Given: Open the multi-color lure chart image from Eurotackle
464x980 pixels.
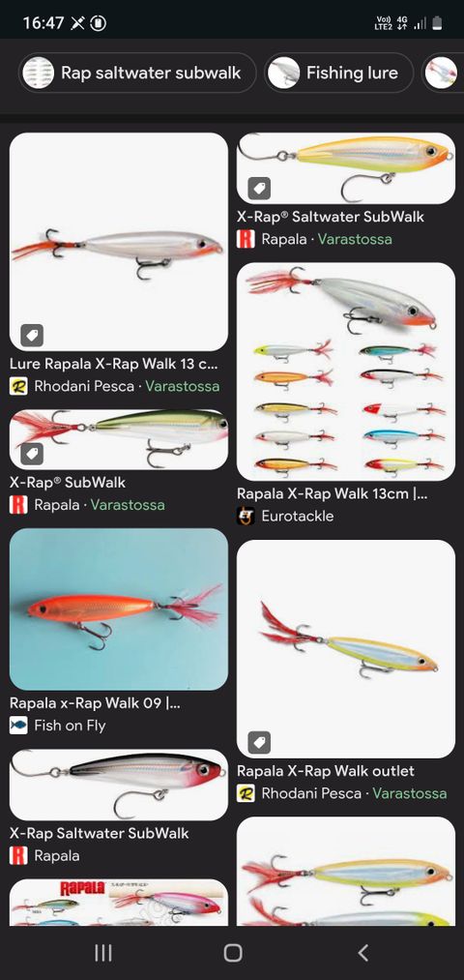Looking at the screenshot, I should click(346, 371).
